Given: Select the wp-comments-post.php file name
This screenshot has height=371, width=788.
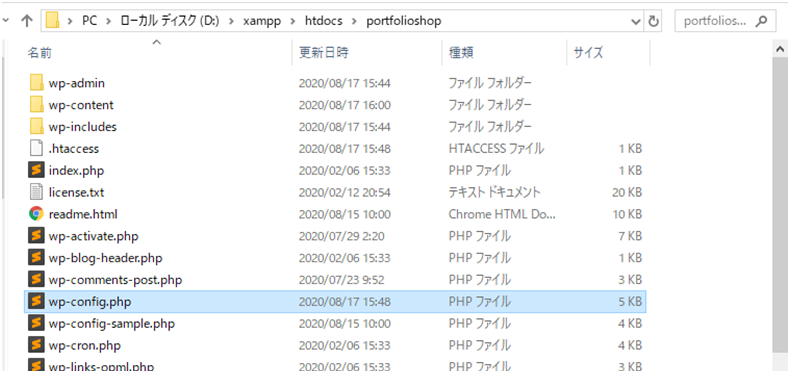Looking at the screenshot, I should tap(115, 280).
